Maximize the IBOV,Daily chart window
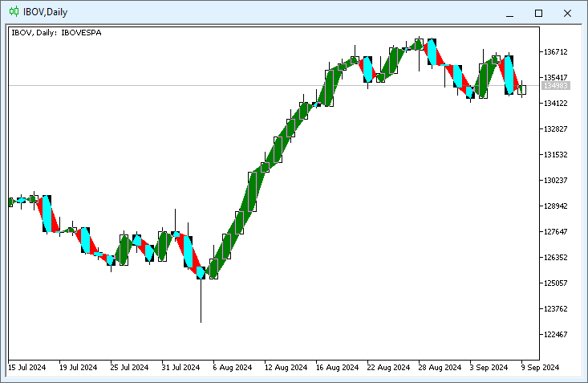 538,13
